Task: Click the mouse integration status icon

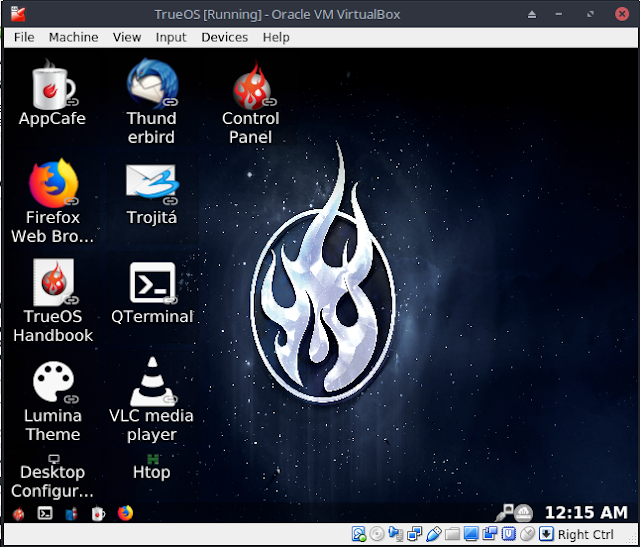Action: coord(527,534)
